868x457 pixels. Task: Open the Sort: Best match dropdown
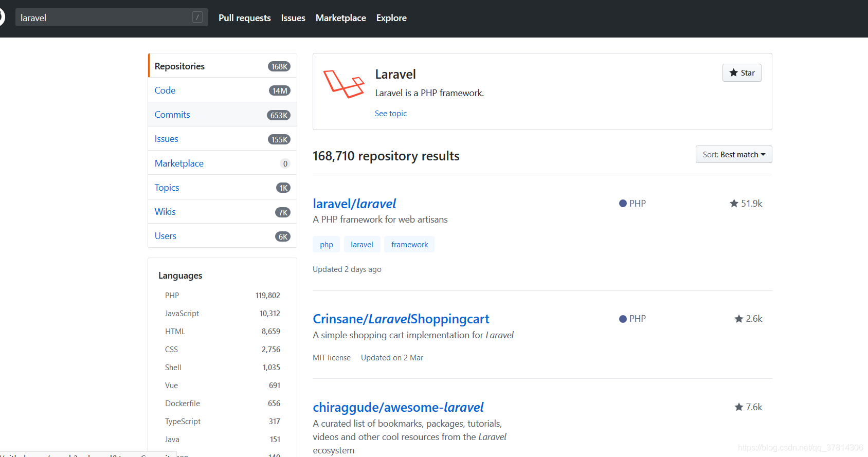tap(734, 154)
